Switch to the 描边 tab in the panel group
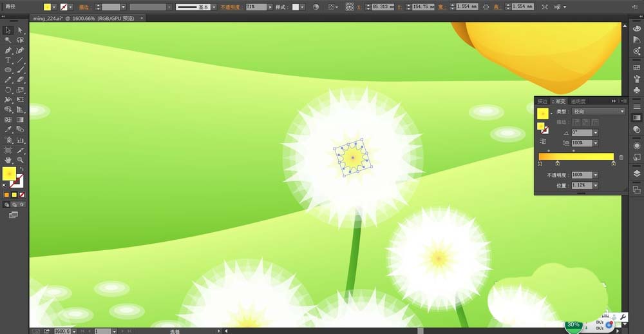Screen dimensions: 644x334 [x=542, y=101]
